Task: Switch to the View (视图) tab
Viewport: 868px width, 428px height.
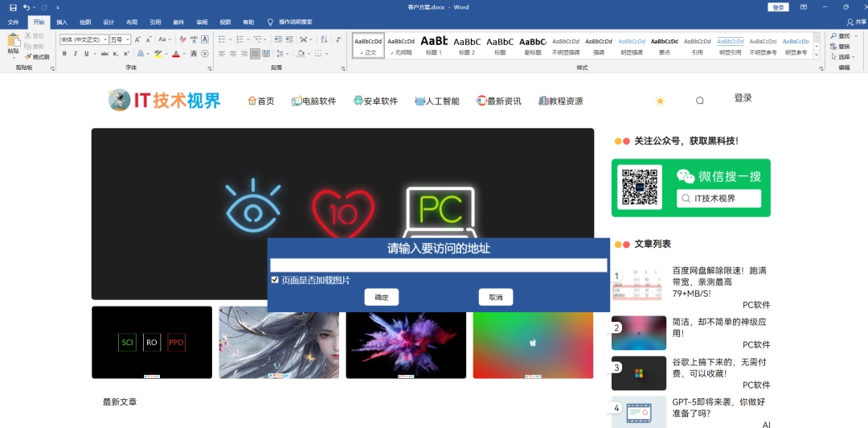Action: pos(225,23)
